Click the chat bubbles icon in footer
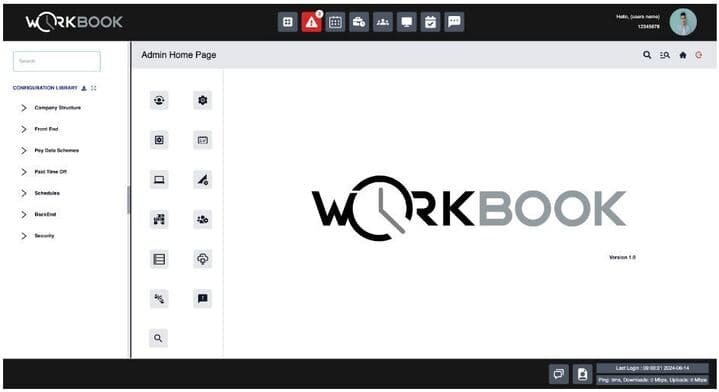719x392 pixels. pyautogui.click(x=559, y=374)
